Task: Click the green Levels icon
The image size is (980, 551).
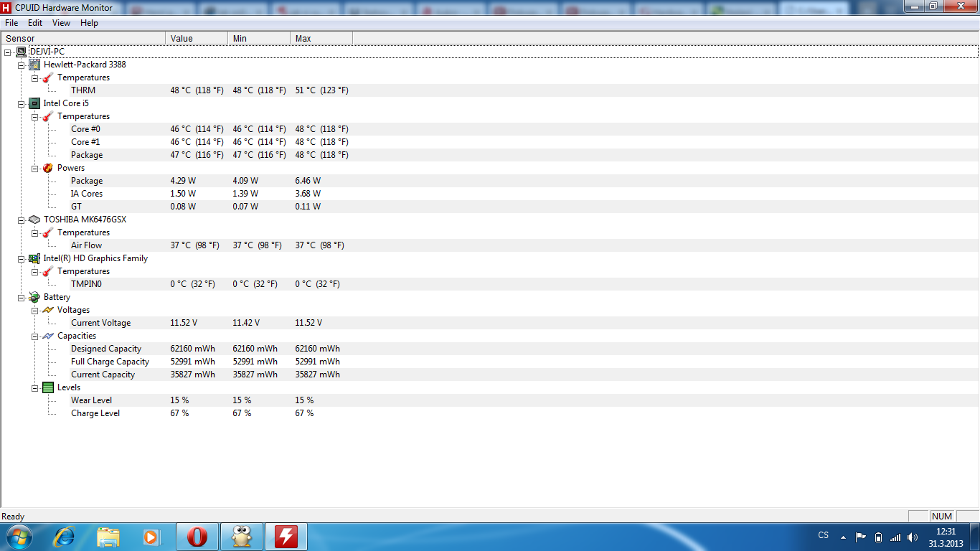Action: 48,387
